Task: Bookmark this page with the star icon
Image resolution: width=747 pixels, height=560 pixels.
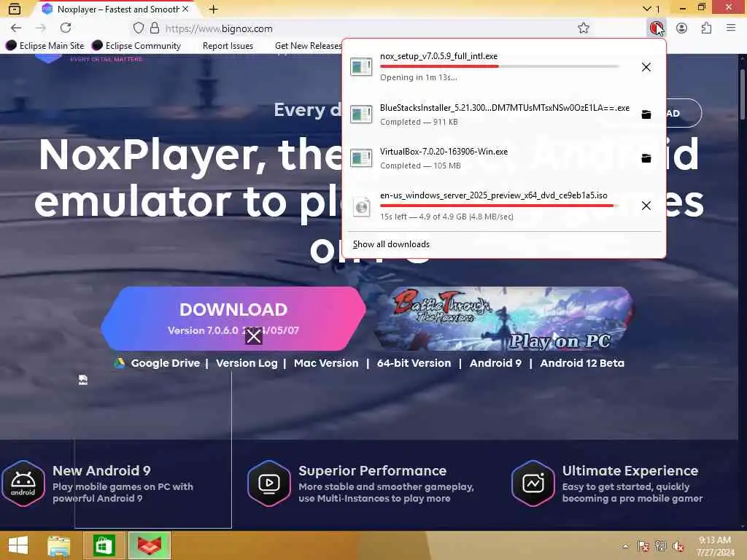Action: pos(584,28)
